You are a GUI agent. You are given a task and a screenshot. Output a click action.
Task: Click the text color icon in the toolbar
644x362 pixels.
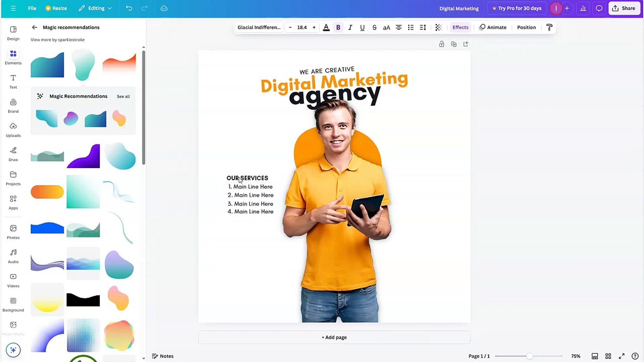pos(326,27)
